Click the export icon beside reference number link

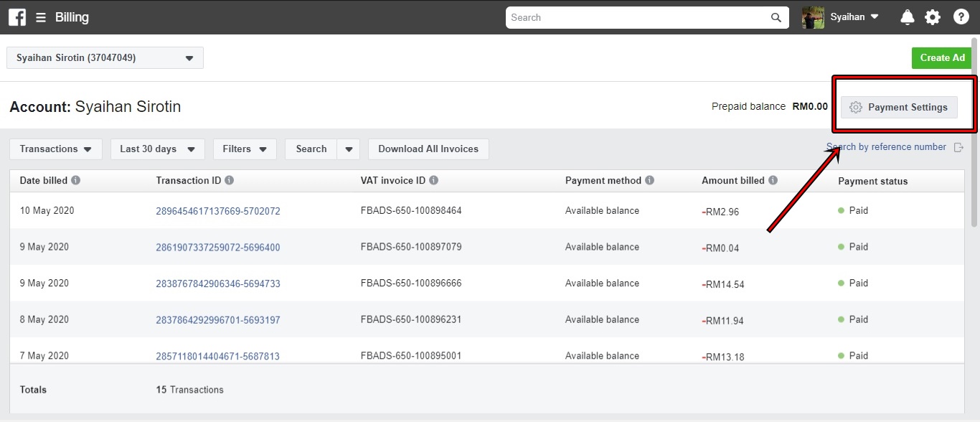pyautogui.click(x=958, y=147)
